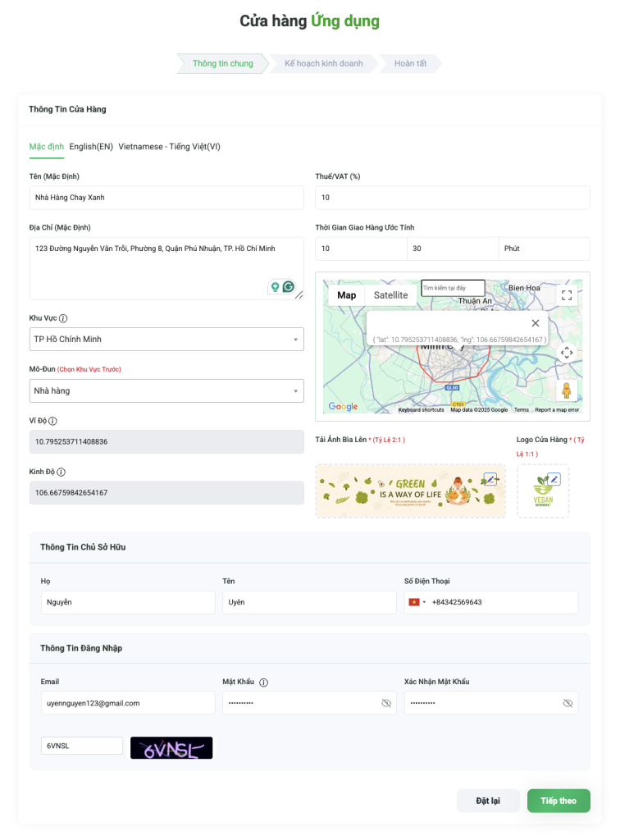Screen dimensions: 620x840
Task: Click the Grammarly icon in address box
Action: tap(289, 286)
